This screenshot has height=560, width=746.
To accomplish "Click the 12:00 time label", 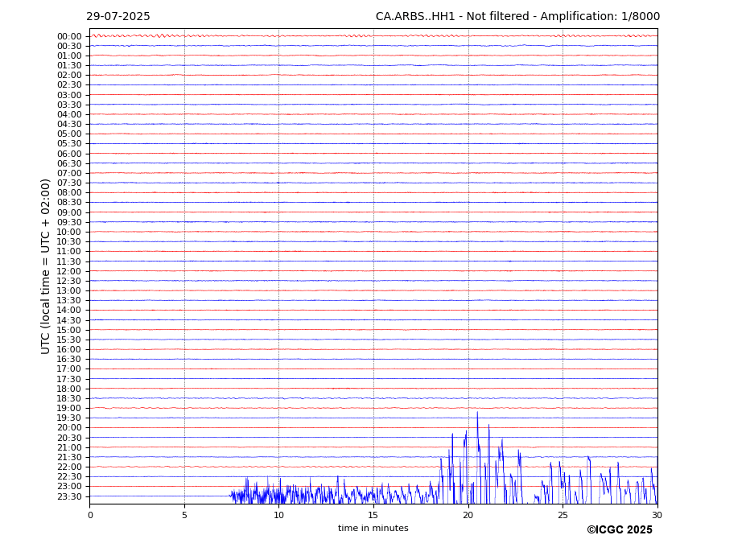I will (x=69, y=271).
